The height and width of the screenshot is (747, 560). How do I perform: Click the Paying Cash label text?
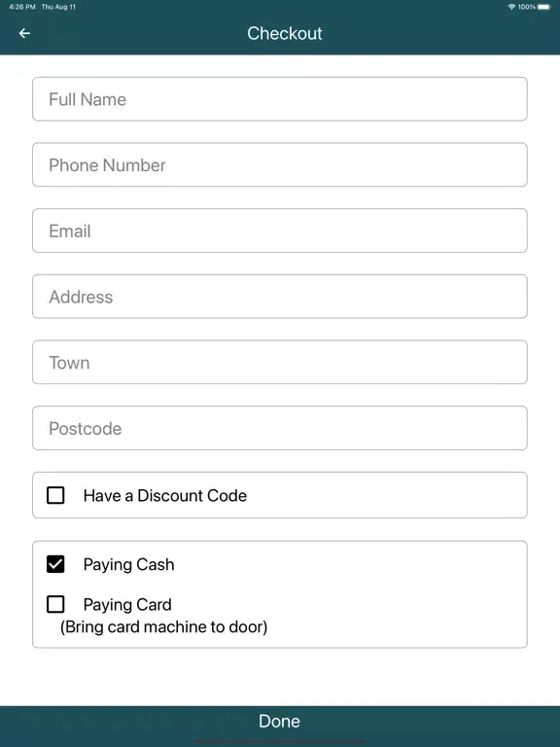click(128, 564)
